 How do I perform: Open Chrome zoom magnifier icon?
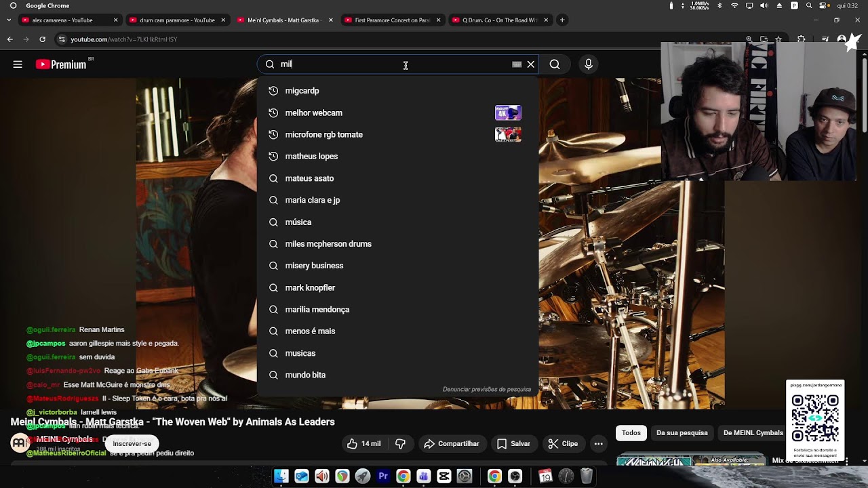[749, 39]
